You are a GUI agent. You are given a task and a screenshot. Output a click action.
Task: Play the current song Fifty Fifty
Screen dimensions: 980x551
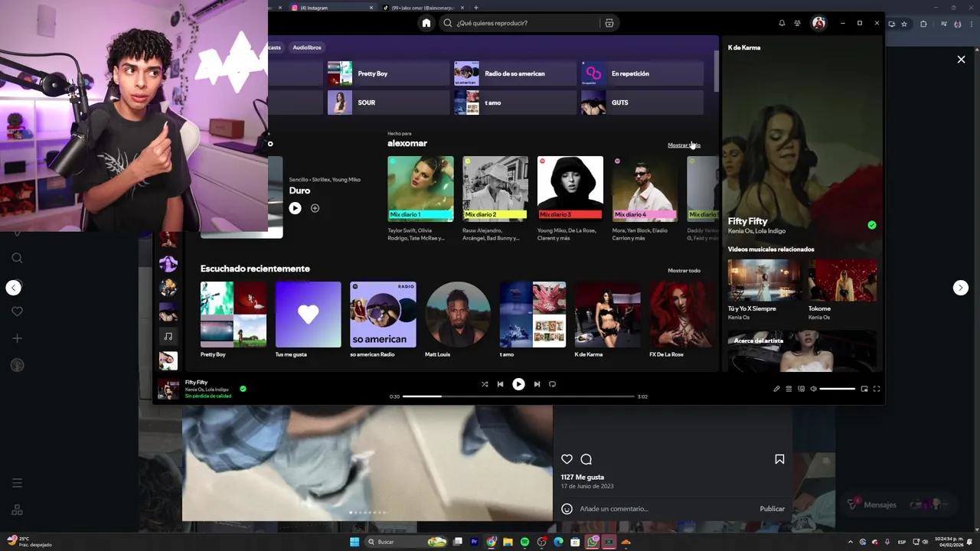(518, 384)
